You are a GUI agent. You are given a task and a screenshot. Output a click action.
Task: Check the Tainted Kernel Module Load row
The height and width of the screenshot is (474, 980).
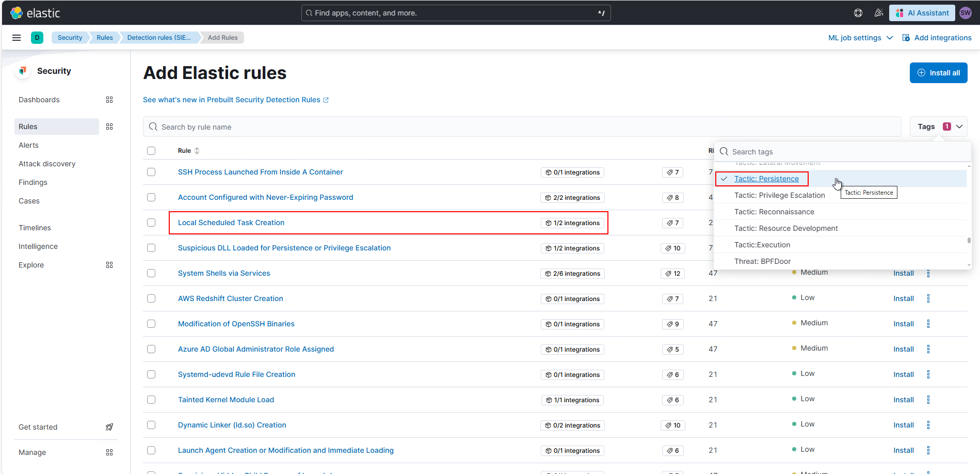click(x=151, y=400)
